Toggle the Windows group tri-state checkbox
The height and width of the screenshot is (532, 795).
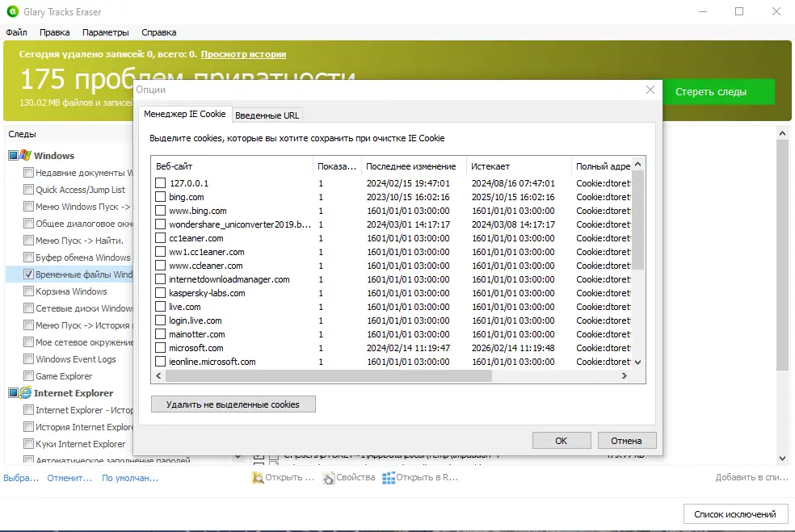(x=13, y=156)
